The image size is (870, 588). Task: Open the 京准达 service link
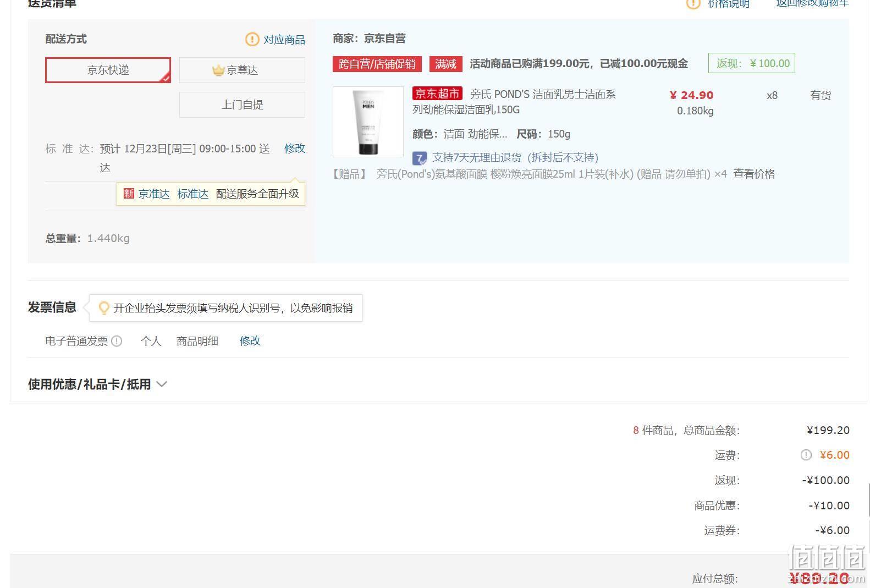(x=154, y=194)
